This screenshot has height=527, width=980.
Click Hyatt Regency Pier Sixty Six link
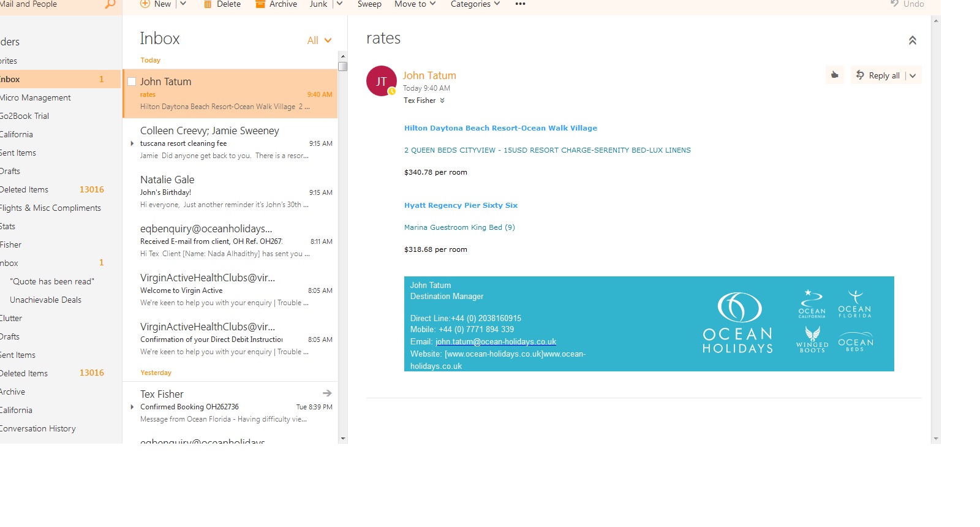[x=461, y=205]
